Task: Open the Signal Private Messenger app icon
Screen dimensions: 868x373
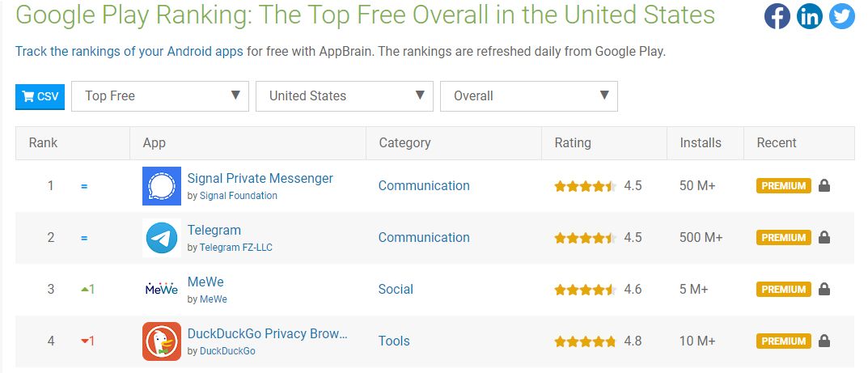Action: click(x=162, y=186)
